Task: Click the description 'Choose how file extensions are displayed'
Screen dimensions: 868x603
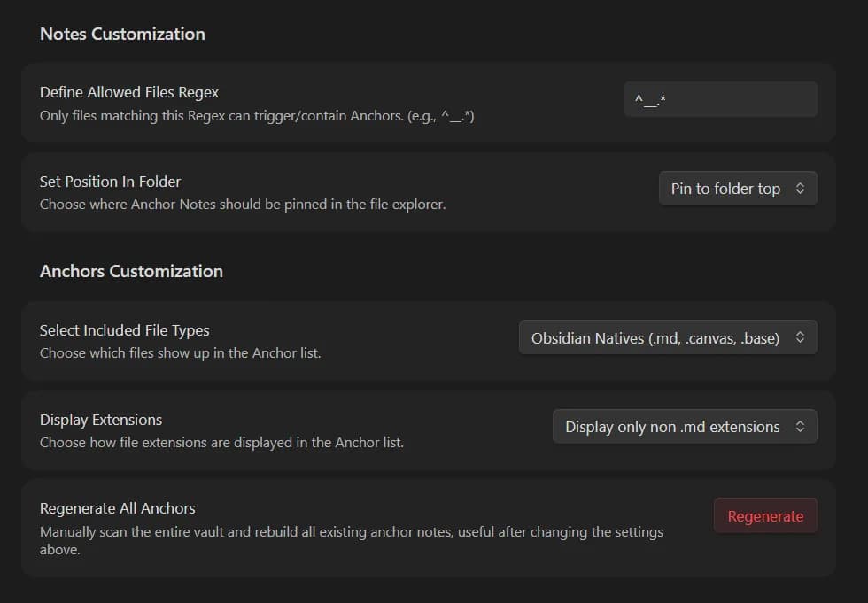Action: click(x=221, y=443)
